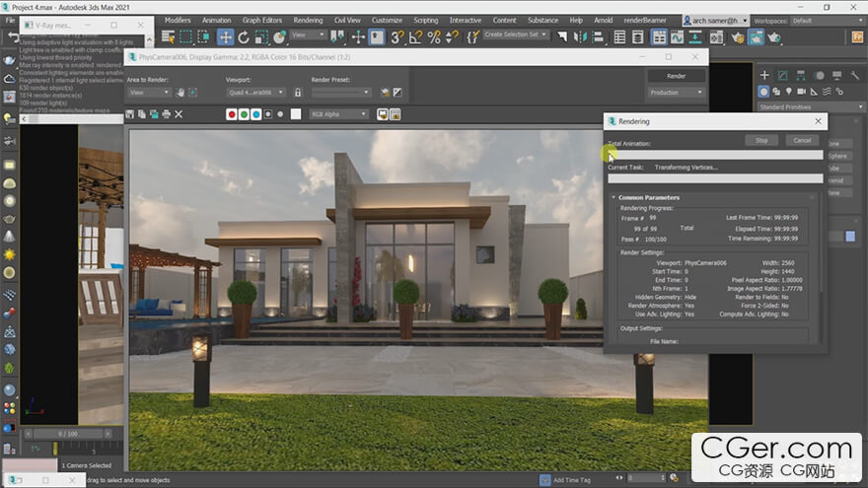Select the Select and Move tool
The image size is (868, 488).
225,37
